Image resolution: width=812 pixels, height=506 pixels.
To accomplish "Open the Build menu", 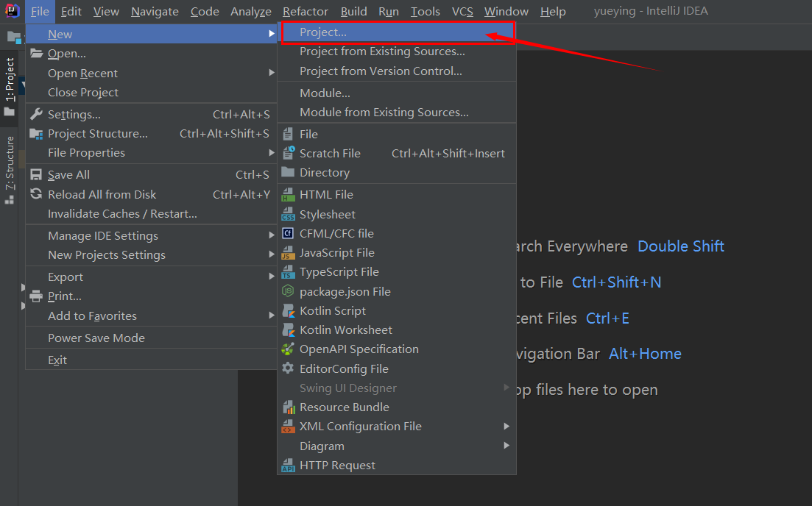I will [x=353, y=11].
